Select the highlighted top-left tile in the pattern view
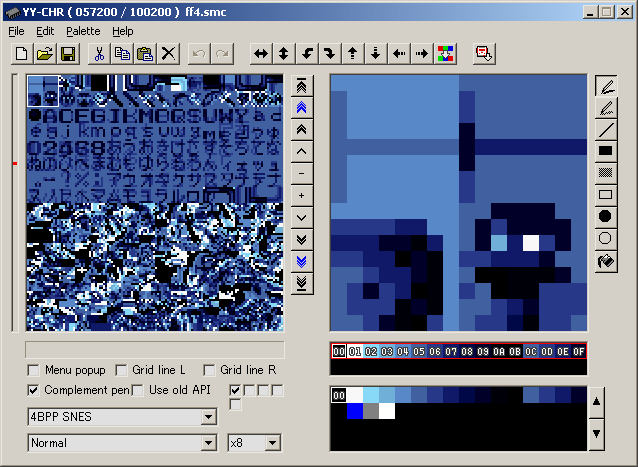 (43, 91)
